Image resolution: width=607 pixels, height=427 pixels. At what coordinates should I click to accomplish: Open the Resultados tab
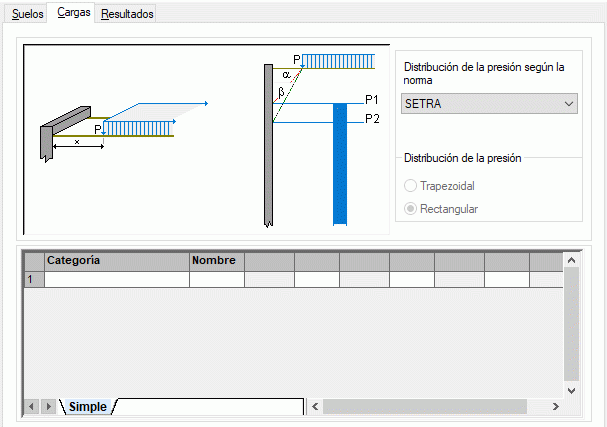point(127,14)
